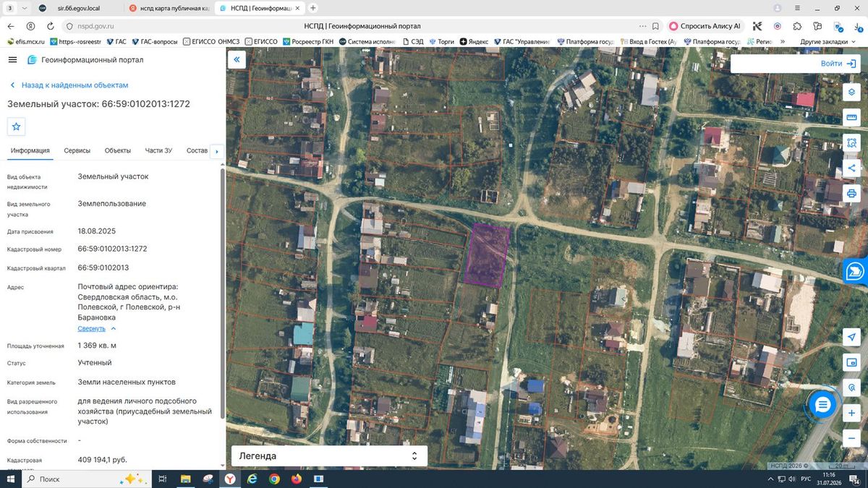Print the map

851,193
